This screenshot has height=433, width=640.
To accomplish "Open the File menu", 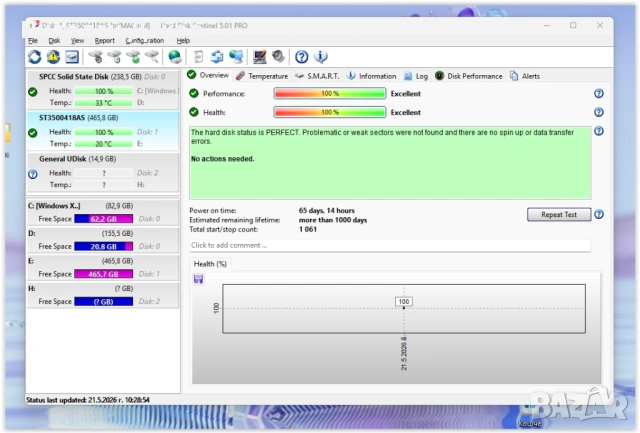I will (x=33, y=40).
